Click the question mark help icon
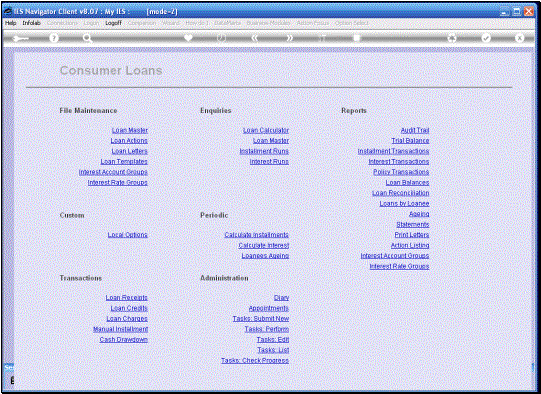The width and height of the screenshot is (541, 394). 54,38
